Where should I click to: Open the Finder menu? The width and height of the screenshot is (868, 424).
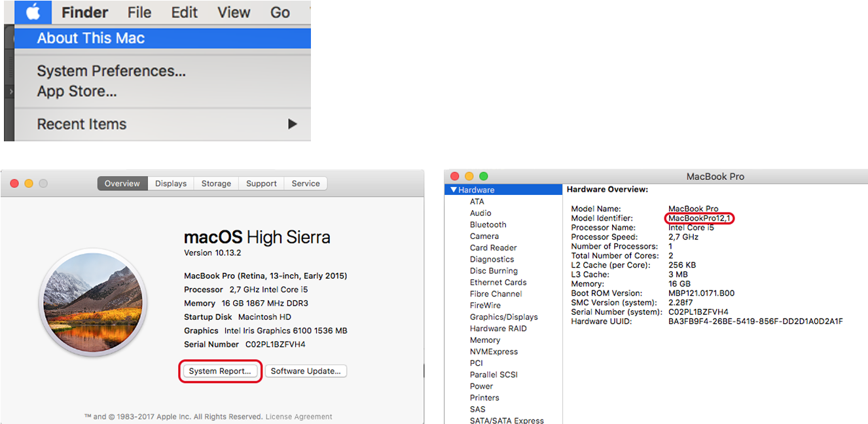pos(84,12)
